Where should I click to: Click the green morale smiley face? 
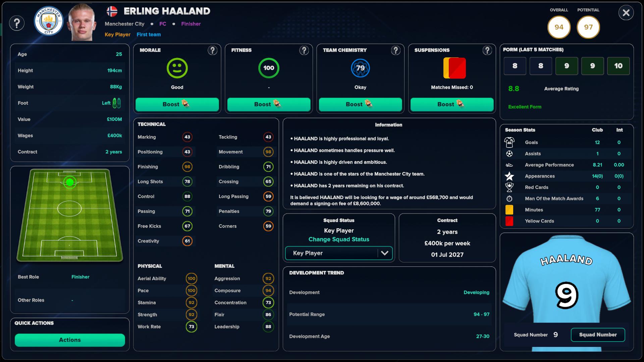click(x=177, y=68)
